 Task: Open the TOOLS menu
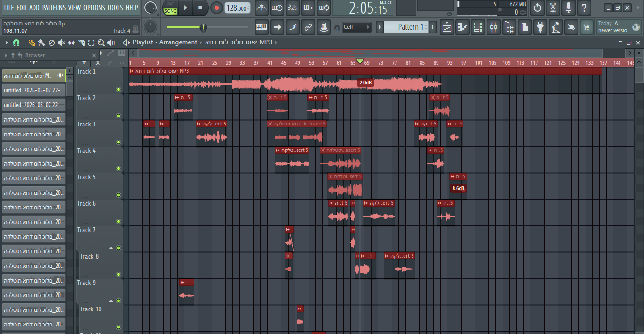115,8
